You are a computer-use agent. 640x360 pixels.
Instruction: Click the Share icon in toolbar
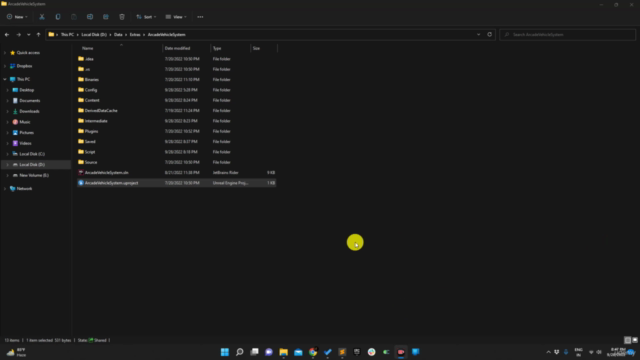[x=106, y=17]
